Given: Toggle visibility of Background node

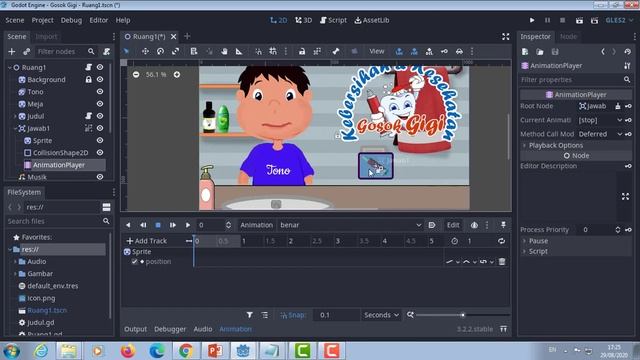Looking at the screenshot, I should tap(100, 80).
